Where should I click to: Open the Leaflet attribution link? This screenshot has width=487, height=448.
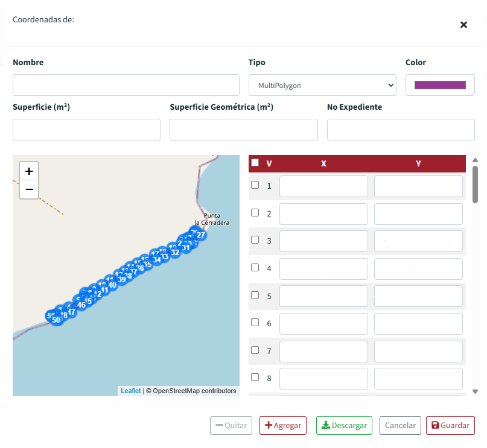tap(130, 391)
